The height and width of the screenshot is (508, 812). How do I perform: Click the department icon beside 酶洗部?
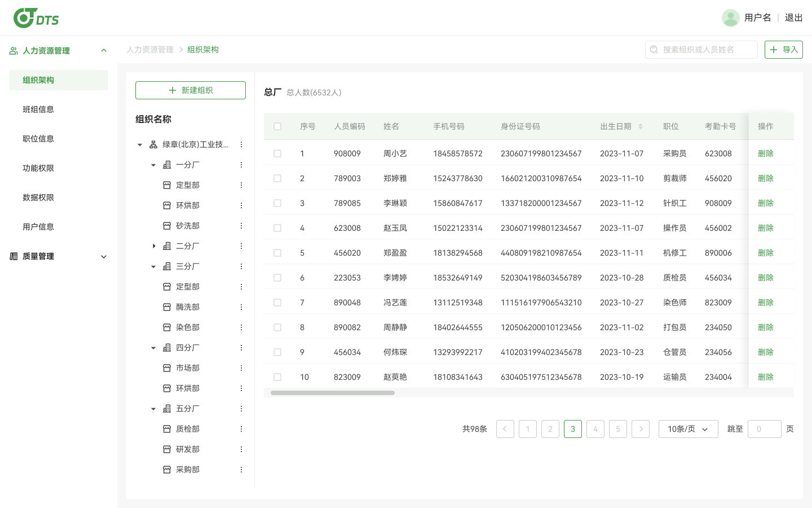tap(167, 307)
